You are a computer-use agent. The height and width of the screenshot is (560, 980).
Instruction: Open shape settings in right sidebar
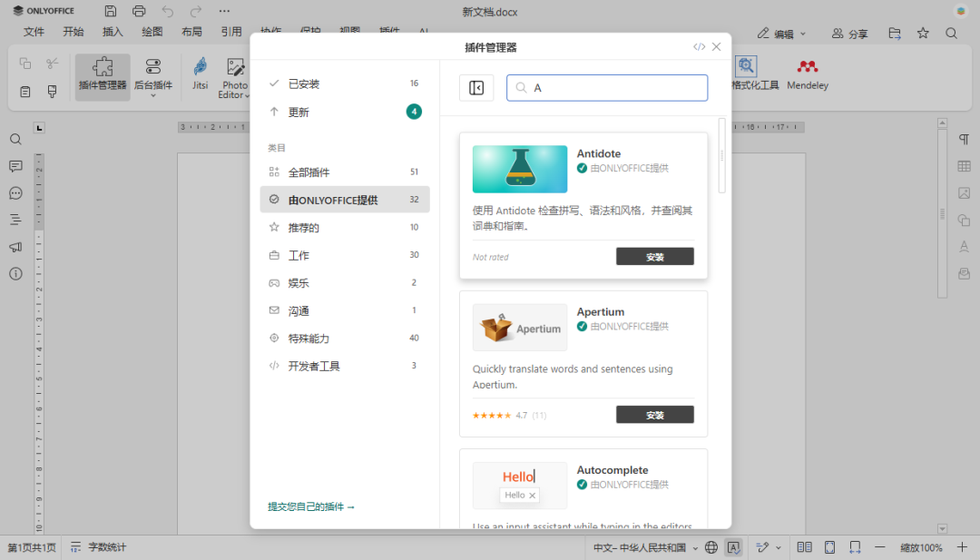tap(965, 220)
